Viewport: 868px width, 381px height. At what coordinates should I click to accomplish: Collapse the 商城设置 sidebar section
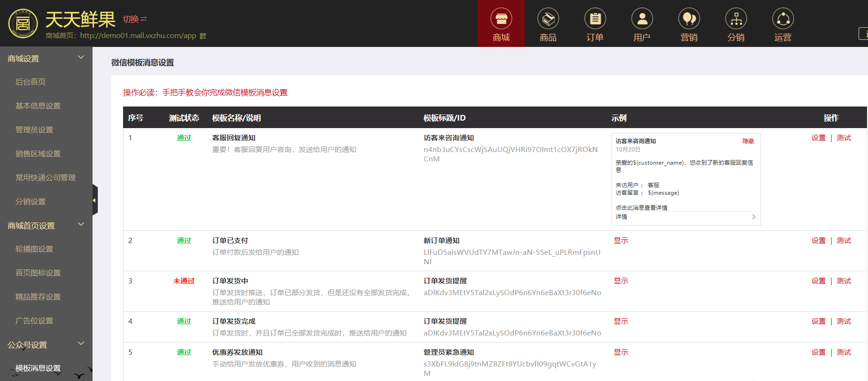pyautogui.click(x=81, y=58)
